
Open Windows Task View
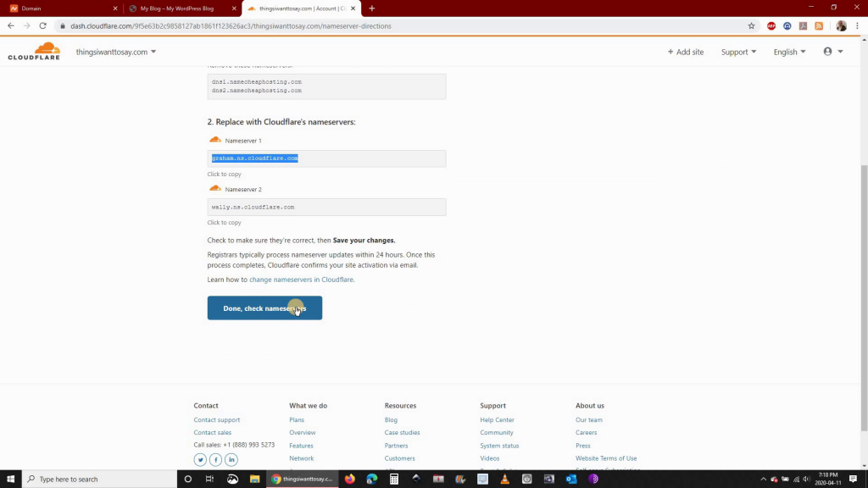(x=210, y=480)
